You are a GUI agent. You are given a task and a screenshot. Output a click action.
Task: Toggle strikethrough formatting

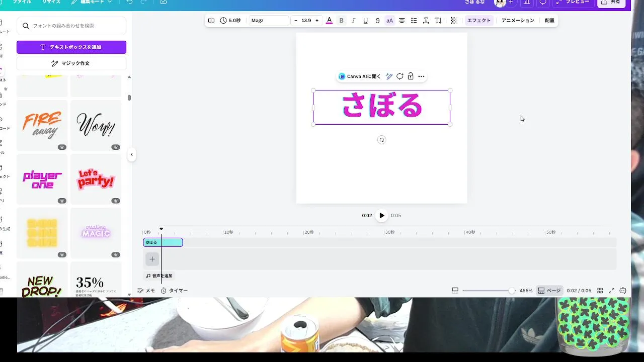tap(377, 21)
